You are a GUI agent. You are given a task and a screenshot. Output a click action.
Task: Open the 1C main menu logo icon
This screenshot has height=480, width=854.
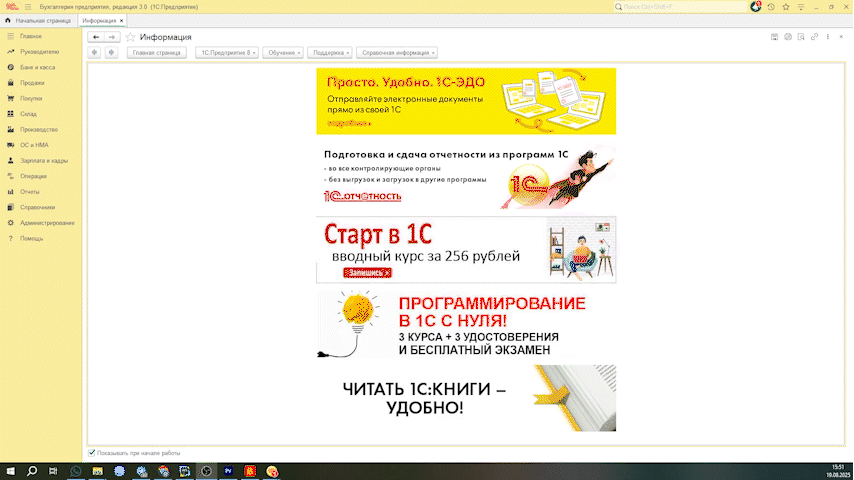pyautogui.click(x=11, y=7)
